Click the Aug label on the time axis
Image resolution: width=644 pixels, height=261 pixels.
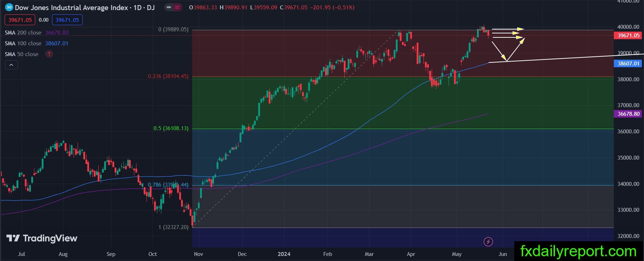[x=63, y=254]
